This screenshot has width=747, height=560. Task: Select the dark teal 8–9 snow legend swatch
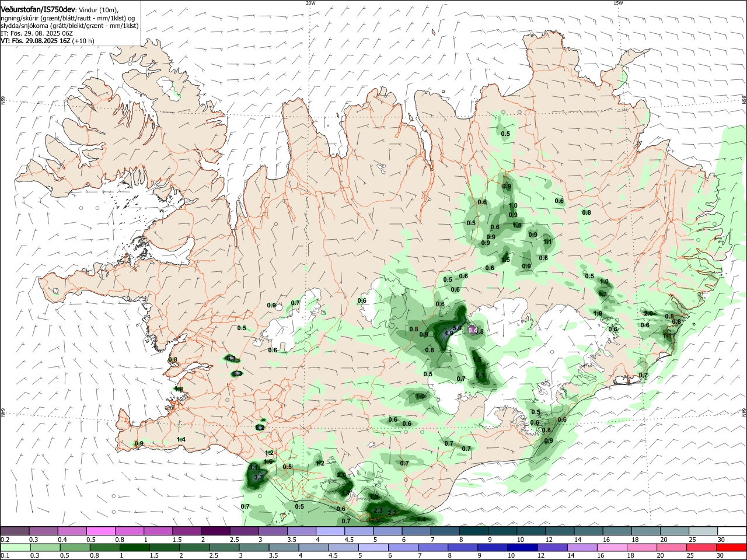[473, 531]
